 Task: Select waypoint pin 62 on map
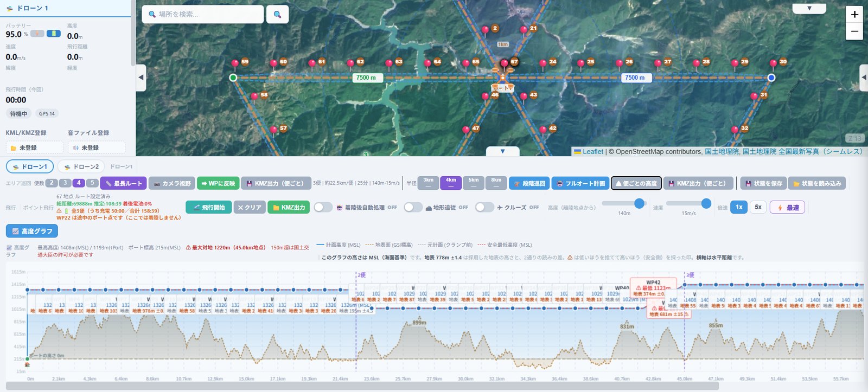point(350,64)
